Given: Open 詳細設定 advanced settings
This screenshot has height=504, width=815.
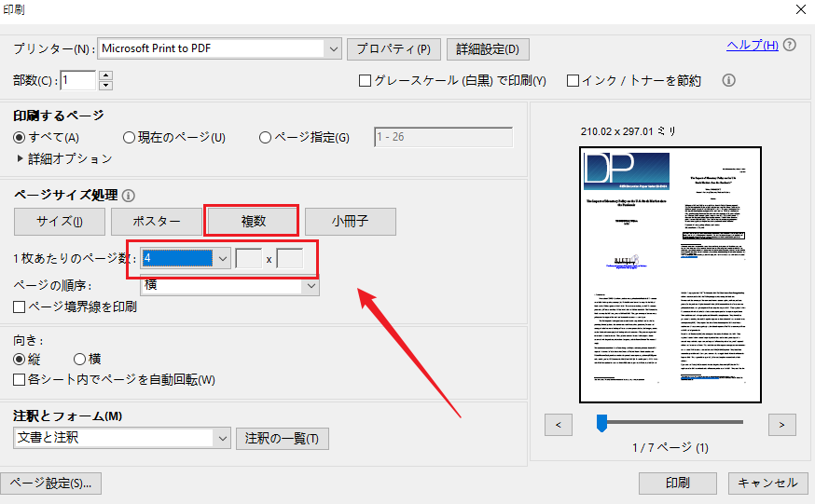Looking at the screenshot, I should click(x=488, y=49).
